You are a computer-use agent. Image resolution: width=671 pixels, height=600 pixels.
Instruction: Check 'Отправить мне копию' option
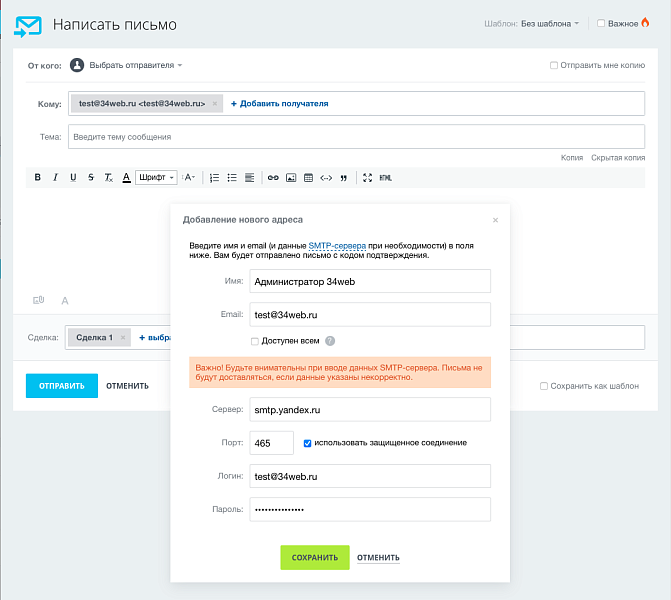click(x=554, y=65)
